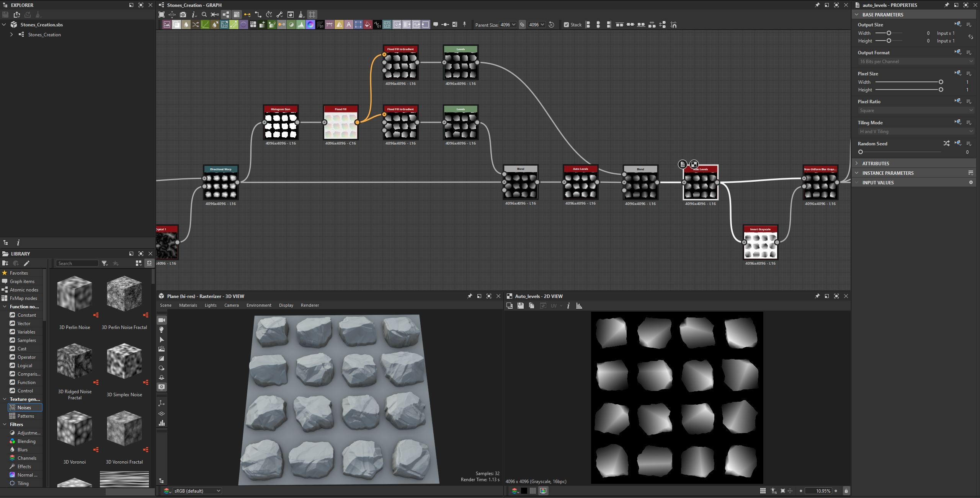
Task: Add a Curve node from the node toolbar
Action: (205, 25)
